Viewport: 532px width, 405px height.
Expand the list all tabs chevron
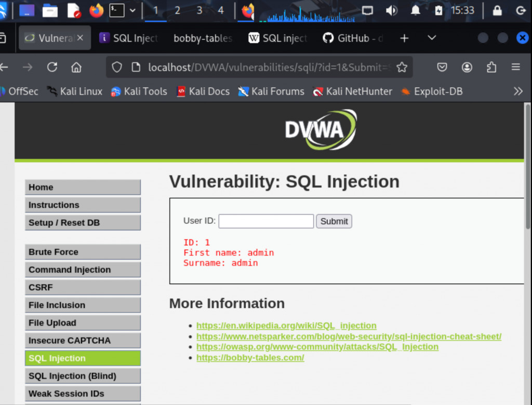point(432,38)
